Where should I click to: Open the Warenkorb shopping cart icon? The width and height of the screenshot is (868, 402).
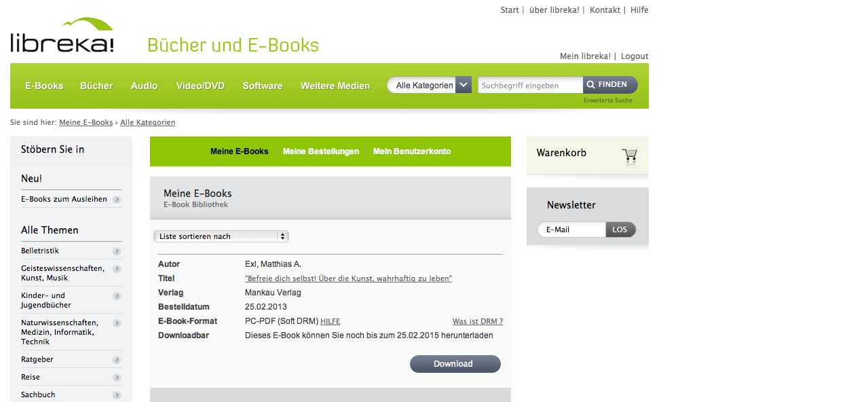click(629, 157)
